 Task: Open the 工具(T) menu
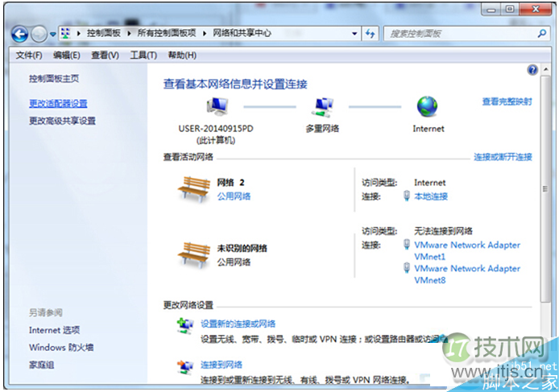[143, 56]
